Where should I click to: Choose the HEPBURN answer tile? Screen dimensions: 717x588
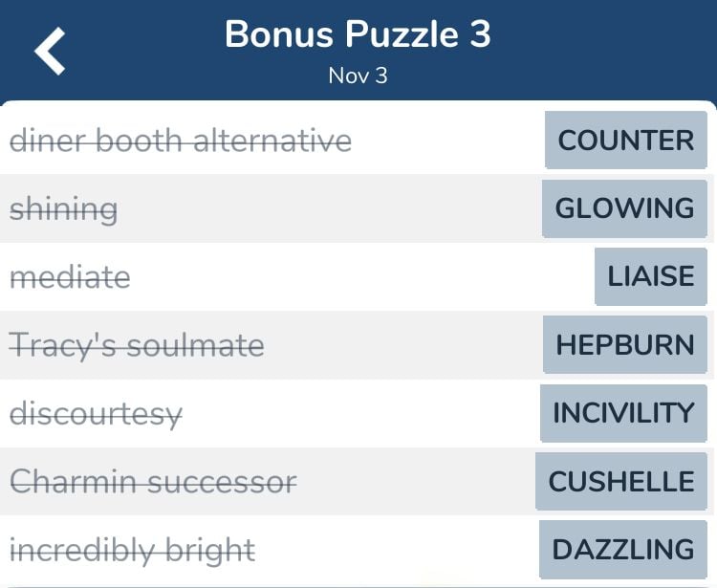pos(624,344)
